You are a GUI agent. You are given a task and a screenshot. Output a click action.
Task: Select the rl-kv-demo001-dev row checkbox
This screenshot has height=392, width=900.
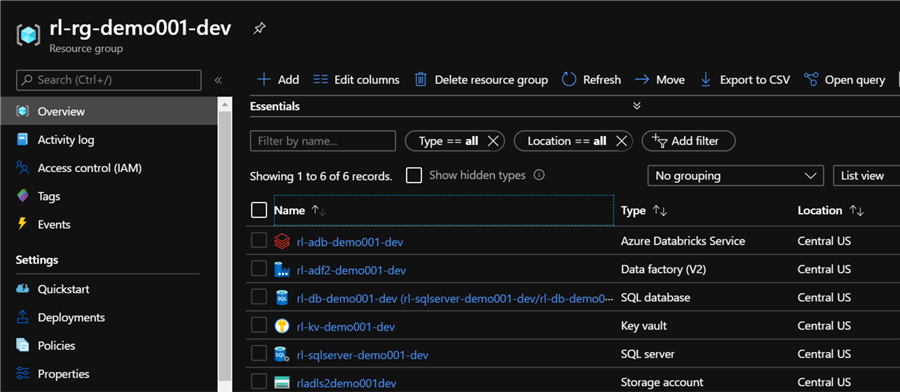259,325
